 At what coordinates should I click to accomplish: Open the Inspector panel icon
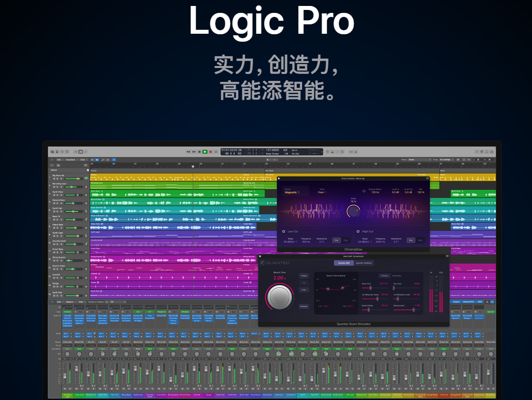58,152
